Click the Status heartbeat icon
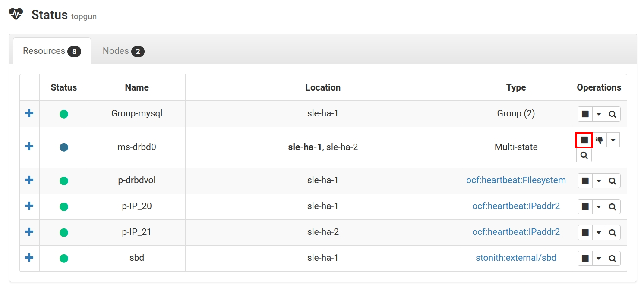644x306 pixels. 16,14
